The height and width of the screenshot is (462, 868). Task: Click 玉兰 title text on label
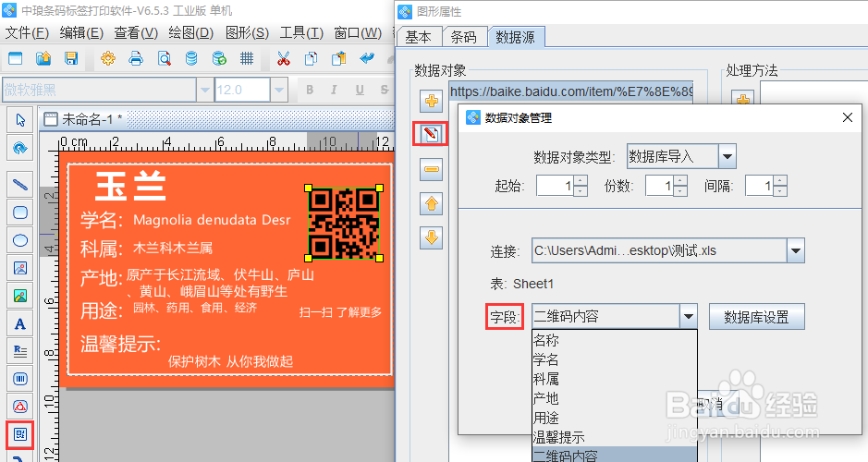coord(130,186)
